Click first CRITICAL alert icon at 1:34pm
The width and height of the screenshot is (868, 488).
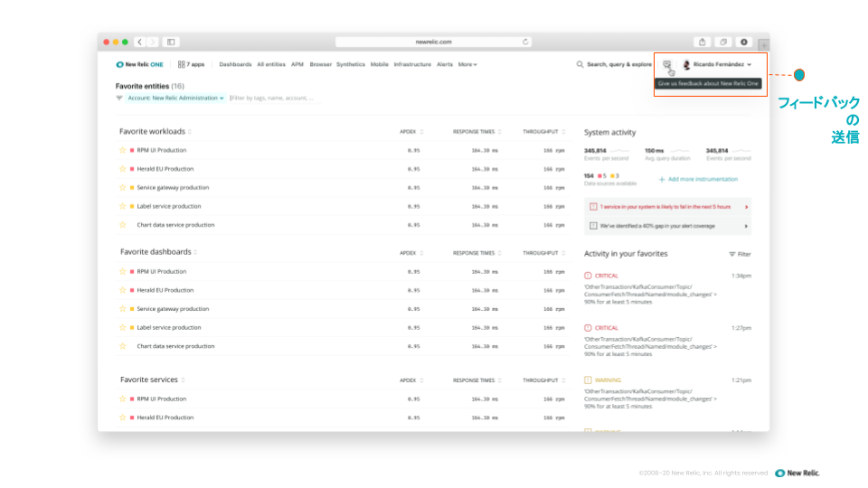588,276
